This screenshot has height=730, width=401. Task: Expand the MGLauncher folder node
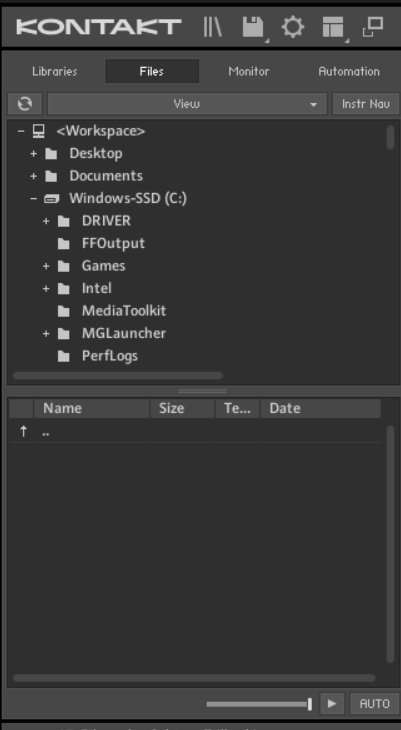coord(46,333)
